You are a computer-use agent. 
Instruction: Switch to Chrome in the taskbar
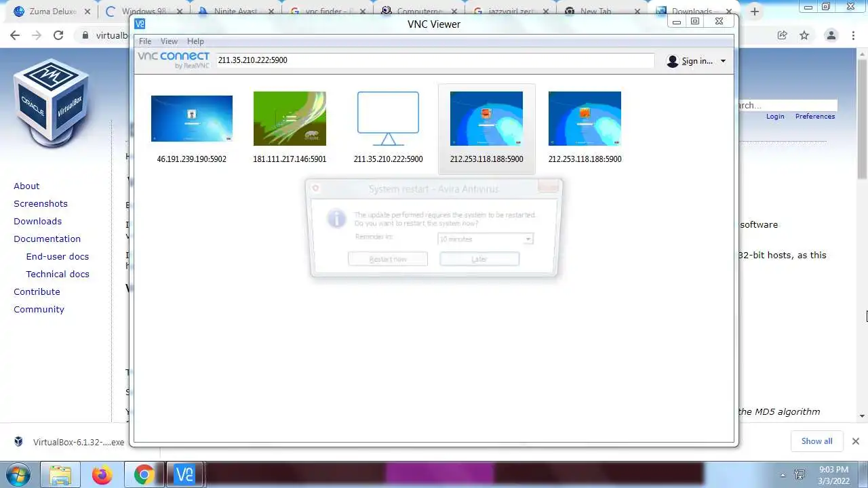point(143,474)
